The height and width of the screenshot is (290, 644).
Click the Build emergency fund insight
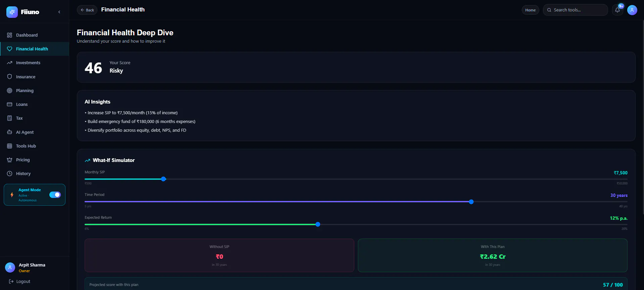(140, 122)
